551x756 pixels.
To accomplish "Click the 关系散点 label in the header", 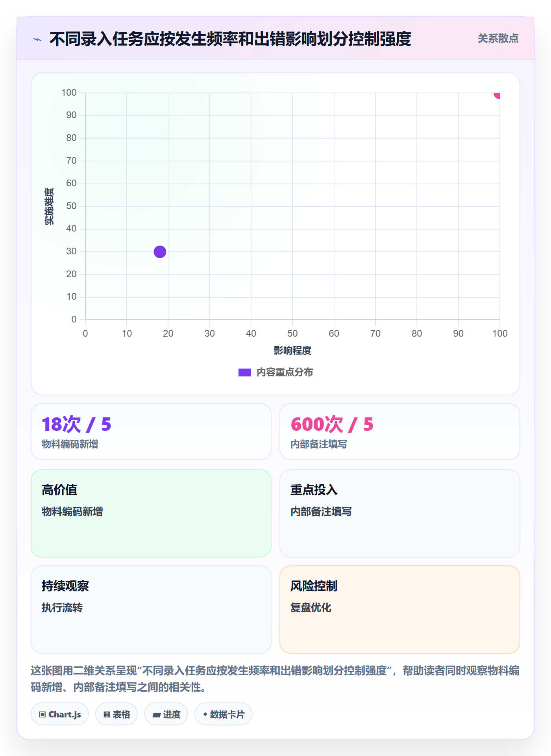I will [x=498, y=39].
